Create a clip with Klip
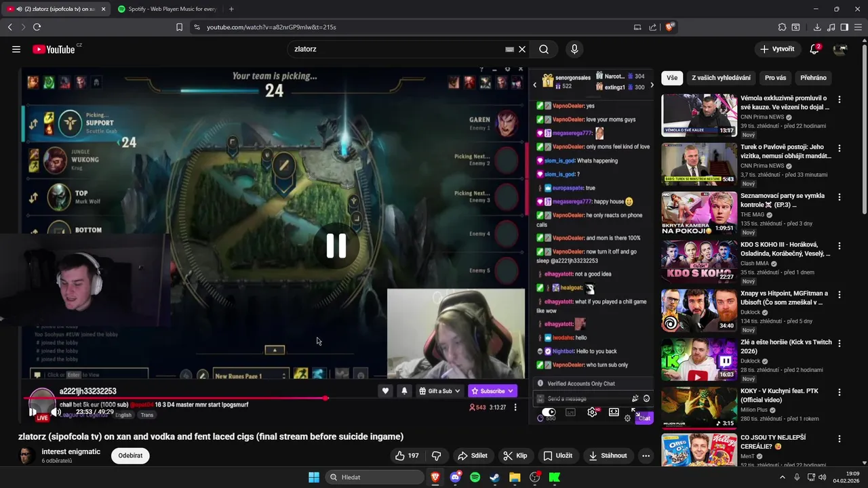 pyautogui.click(x=515, y=455)
